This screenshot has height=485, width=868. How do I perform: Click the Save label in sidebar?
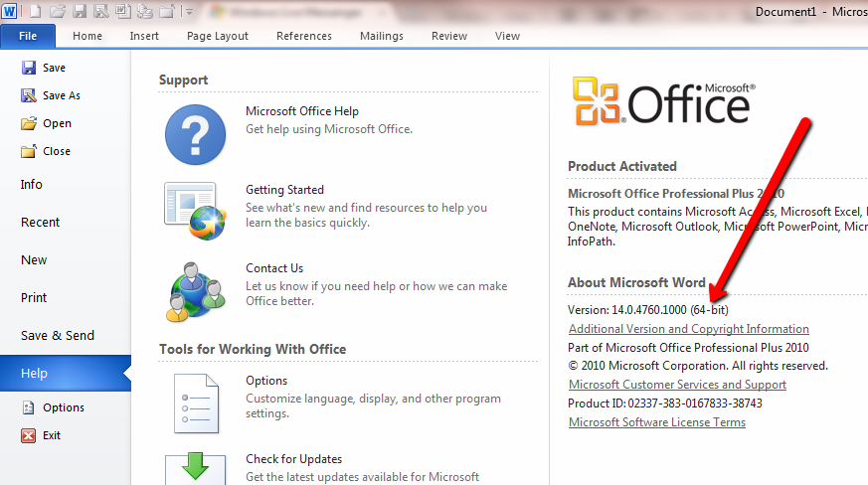point(55,68)
